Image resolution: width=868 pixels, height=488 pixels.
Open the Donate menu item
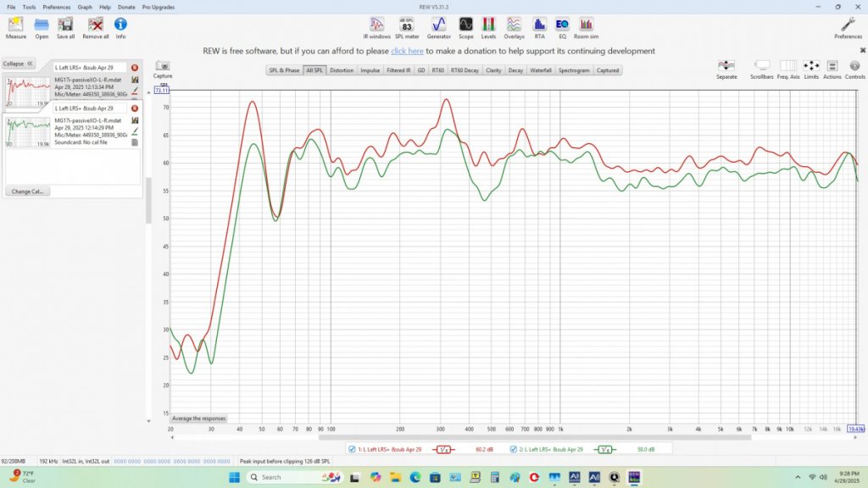tap(126, 7)
